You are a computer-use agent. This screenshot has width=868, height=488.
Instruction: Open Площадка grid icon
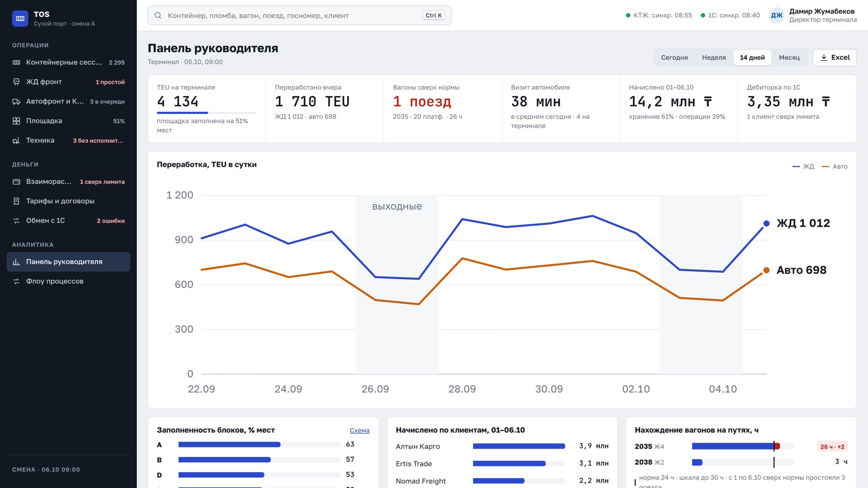(16, 121)
